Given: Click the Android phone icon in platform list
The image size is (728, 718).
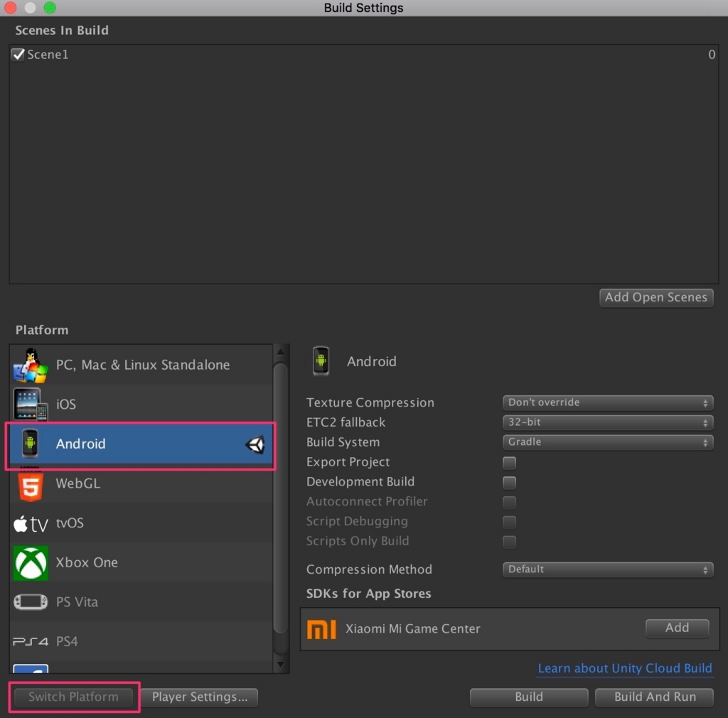Looking at the screenshot, I should point(30,444).
